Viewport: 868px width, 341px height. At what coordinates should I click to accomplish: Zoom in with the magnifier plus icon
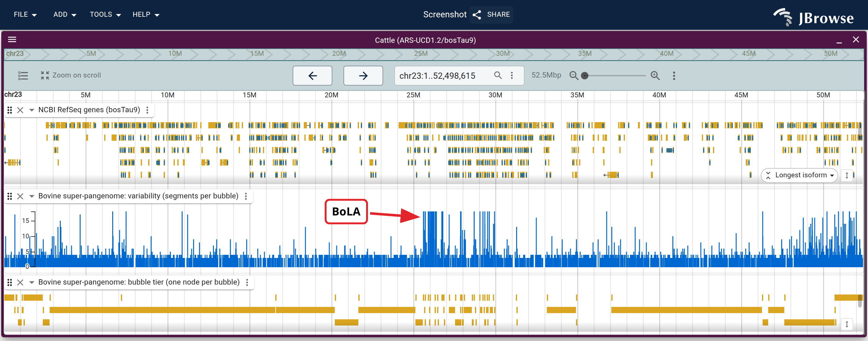tap(655, 75)
